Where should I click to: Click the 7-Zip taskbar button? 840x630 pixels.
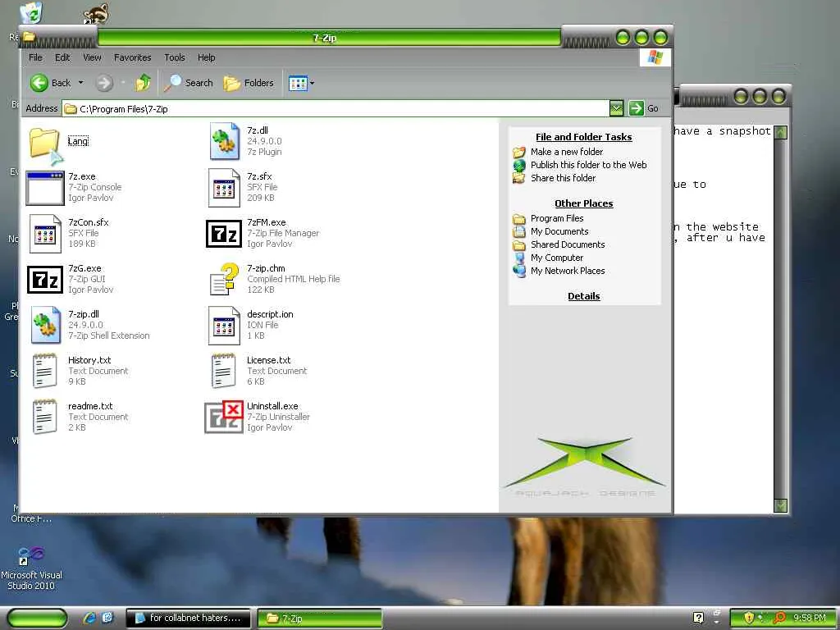pos(320,619)
